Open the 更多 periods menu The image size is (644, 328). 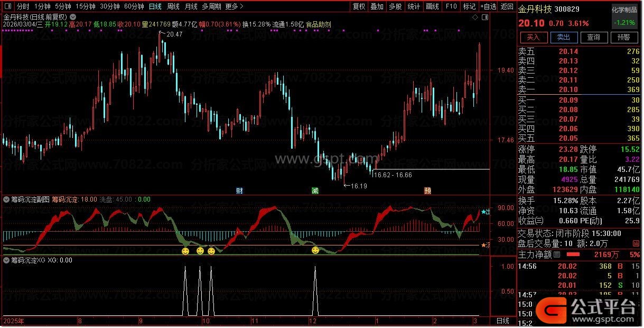pos(234,6)
